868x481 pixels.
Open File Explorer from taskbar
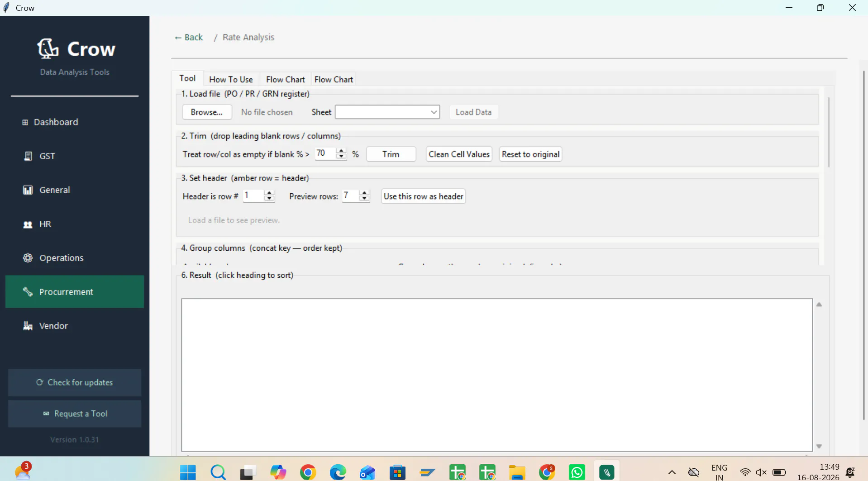pos(517,472)
